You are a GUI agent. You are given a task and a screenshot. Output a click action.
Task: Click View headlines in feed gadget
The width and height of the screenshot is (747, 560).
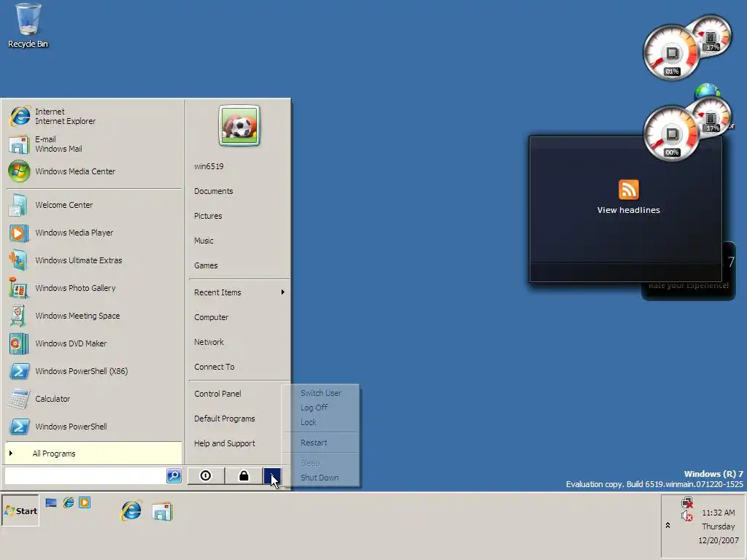(628, 210)
